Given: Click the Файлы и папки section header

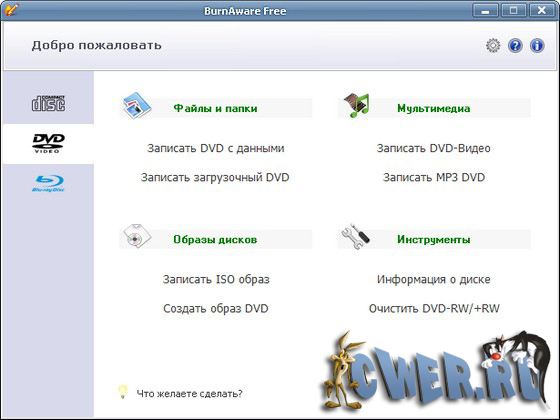Looking at the screenshot, I should pos(215,108).
